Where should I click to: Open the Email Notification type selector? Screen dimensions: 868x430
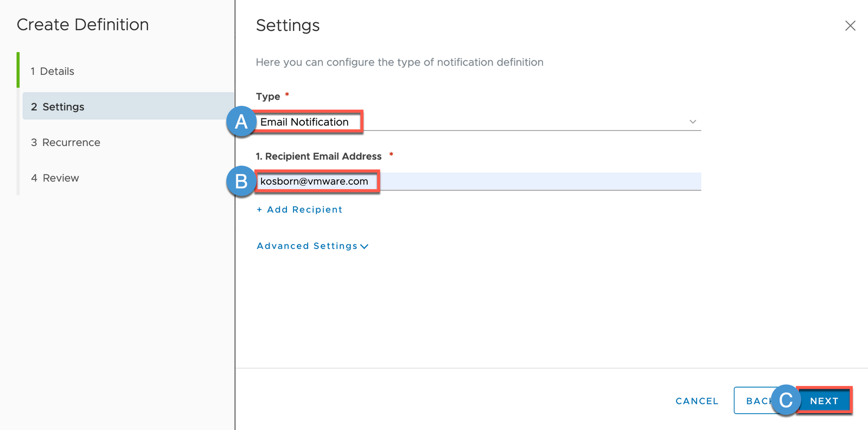pos(477,122)
